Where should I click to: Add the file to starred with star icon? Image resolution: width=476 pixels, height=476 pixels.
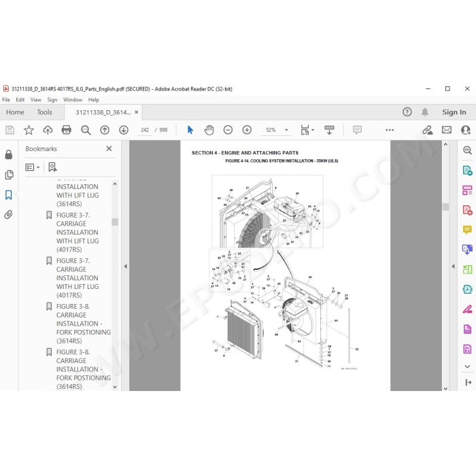click(x=29, y=130)
